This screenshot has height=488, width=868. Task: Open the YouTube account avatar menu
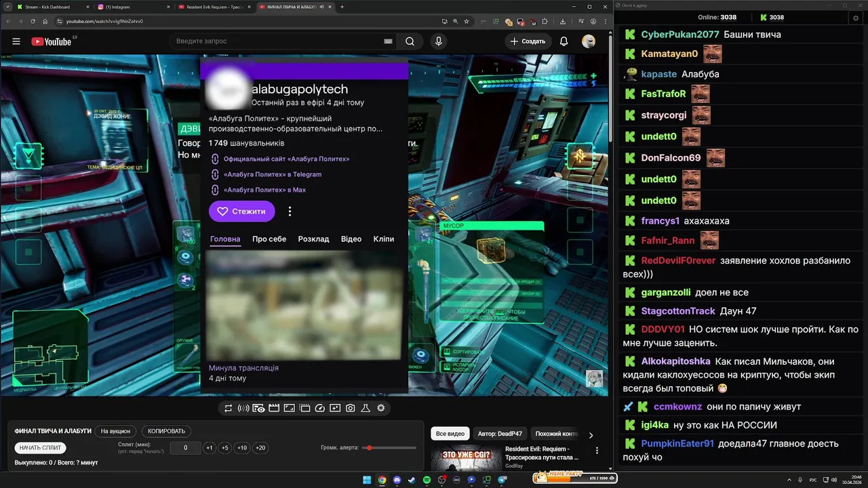pyautogui.click(x=589, y=41)
